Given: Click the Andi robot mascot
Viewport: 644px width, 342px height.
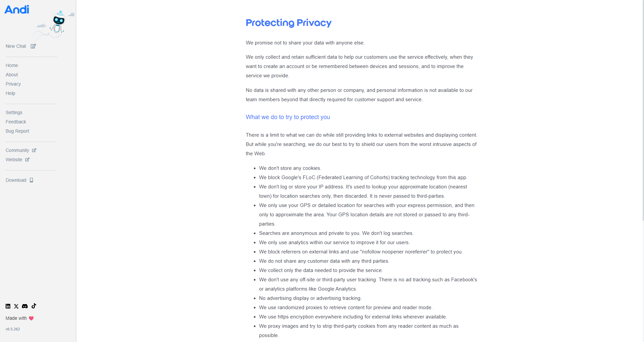Looking at the screenshot, I should (58, 23).
